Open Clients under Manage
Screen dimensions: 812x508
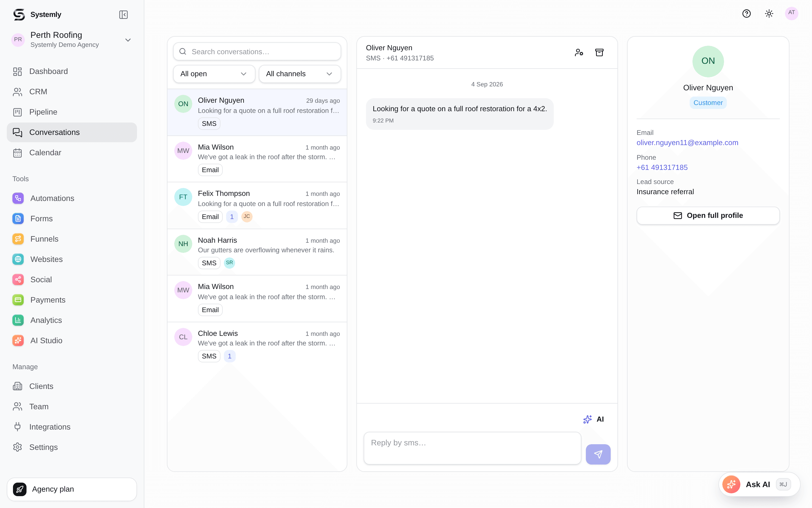tap(72, 386)
